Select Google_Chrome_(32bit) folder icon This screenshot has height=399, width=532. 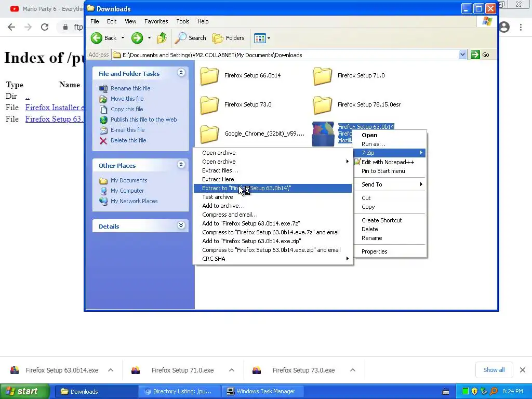tap(209, 134)
